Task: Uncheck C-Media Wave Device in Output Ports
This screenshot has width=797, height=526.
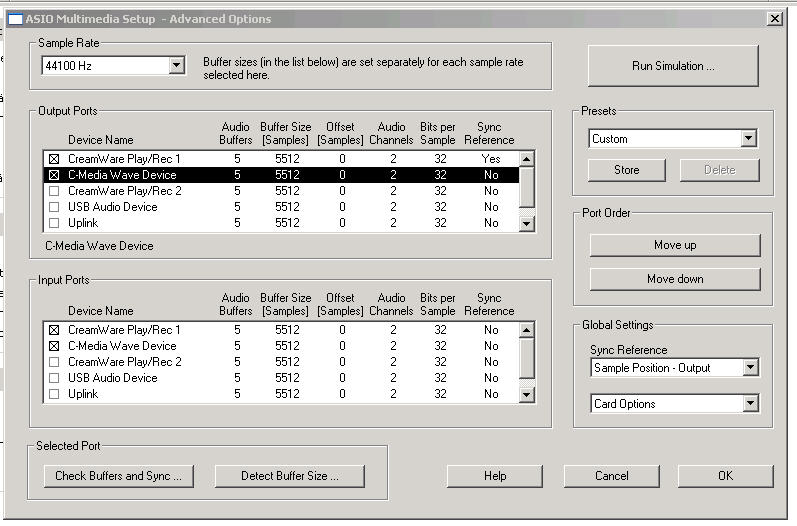Action: 54,175
